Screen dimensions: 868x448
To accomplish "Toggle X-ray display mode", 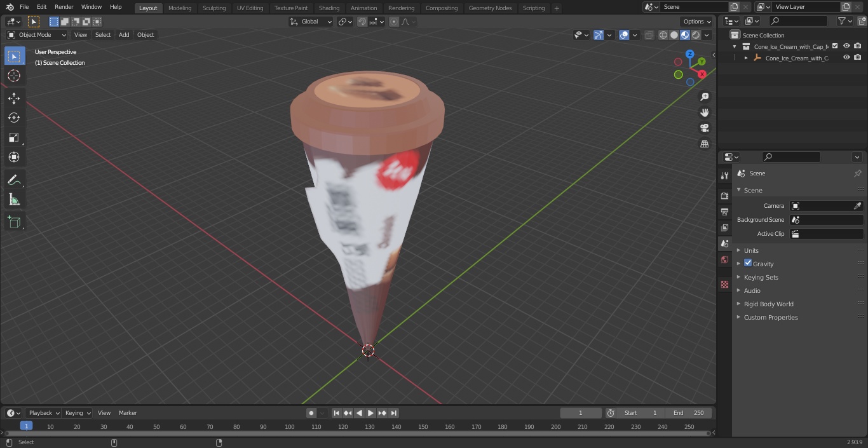I will coord(649,35).
